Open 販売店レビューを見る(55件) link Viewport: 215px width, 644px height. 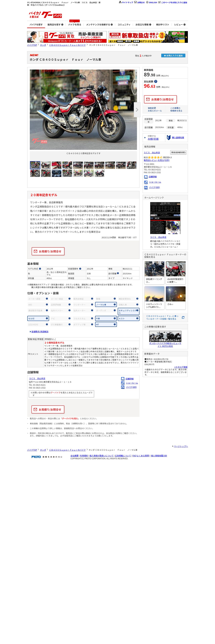pos(156,160)
